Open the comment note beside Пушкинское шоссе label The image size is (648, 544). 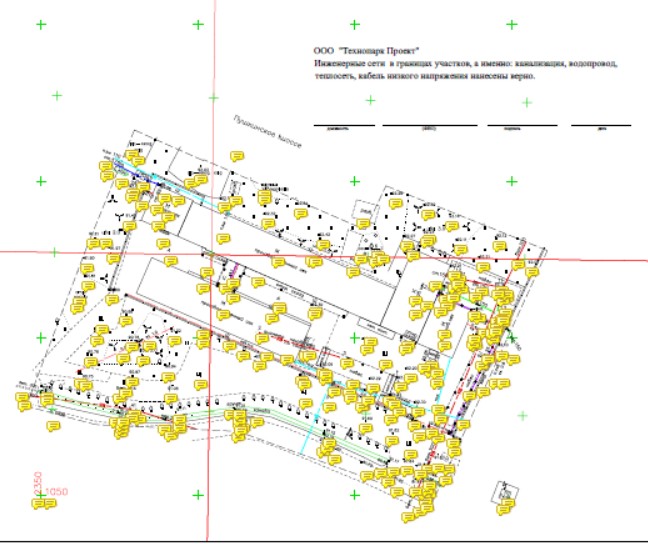click(x=238, y=157)
